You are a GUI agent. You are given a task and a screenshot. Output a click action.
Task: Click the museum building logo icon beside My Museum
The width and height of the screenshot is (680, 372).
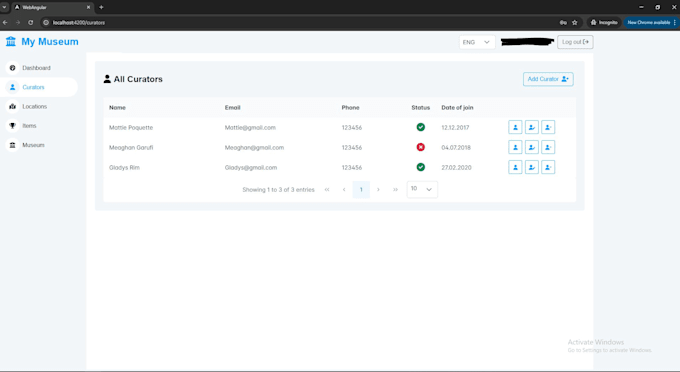11,41
